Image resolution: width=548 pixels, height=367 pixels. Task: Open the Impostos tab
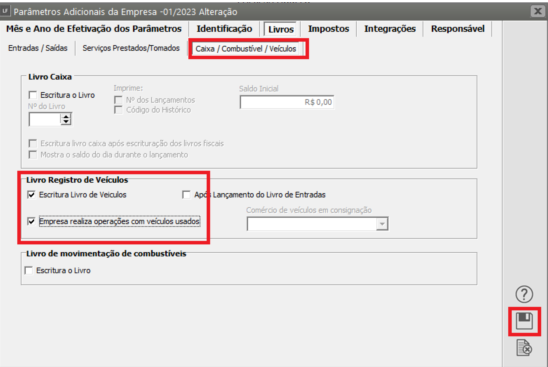(329, 29)
